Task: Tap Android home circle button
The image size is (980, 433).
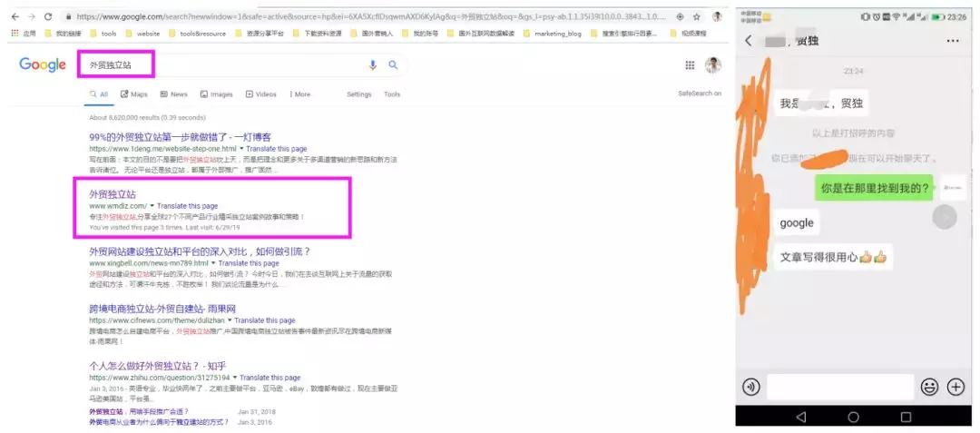Action: click(853, 417)
